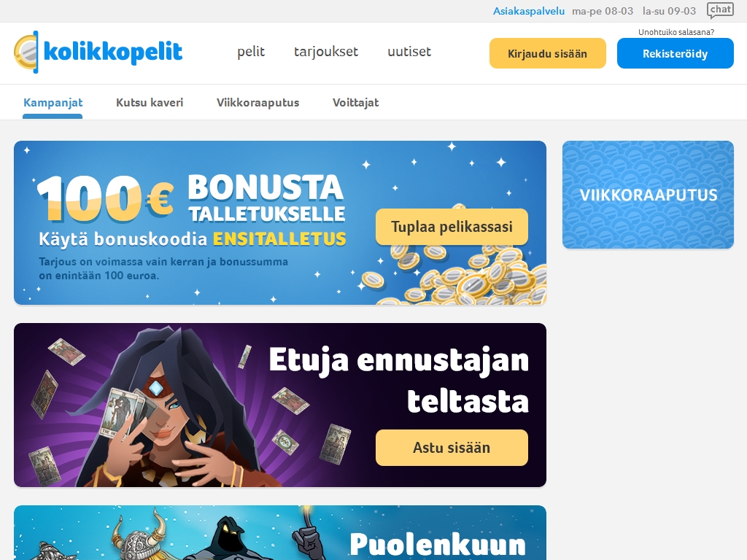
Task: Click the Kirjaudu sisään button
Action: pyautogui.click(x=547, y=53)
